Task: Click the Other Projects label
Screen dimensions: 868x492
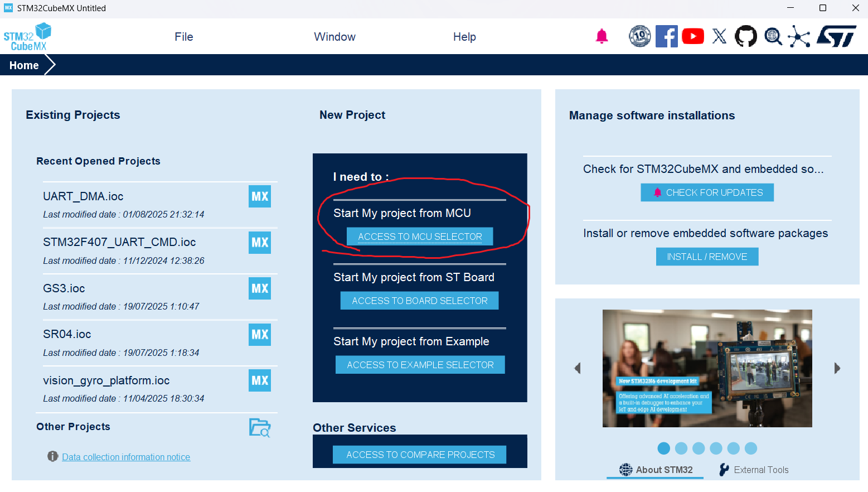Action: point(73,427)
